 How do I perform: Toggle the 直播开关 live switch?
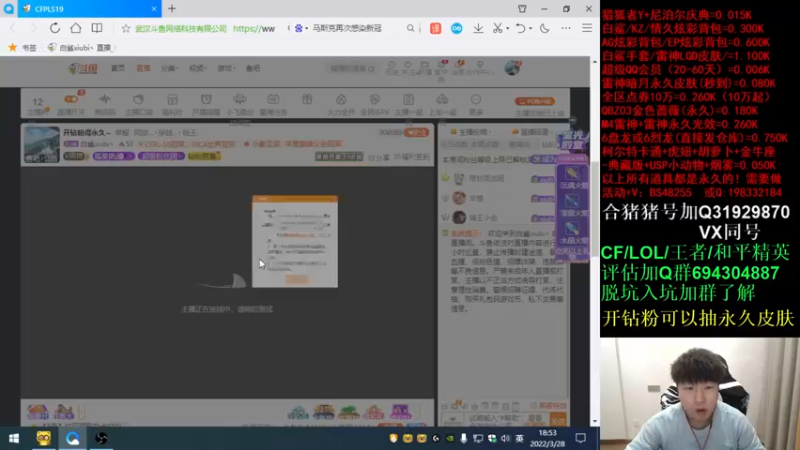click(71, 104)
